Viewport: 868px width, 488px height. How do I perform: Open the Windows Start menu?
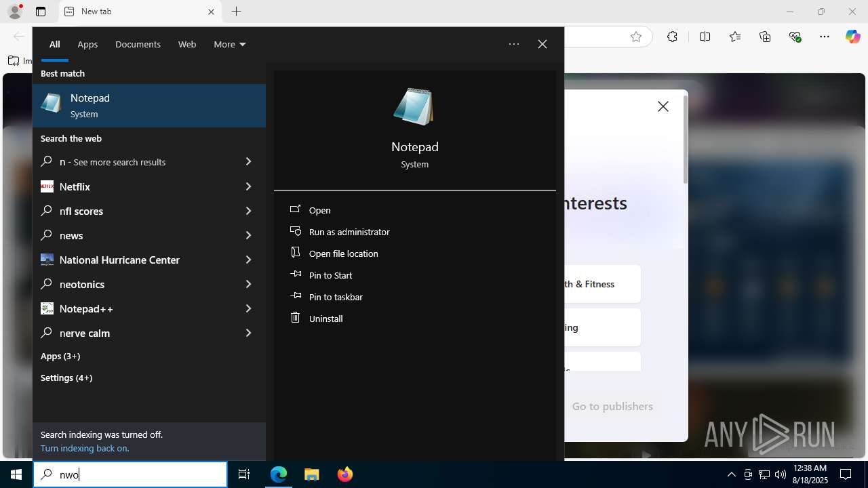coord(16,474)
